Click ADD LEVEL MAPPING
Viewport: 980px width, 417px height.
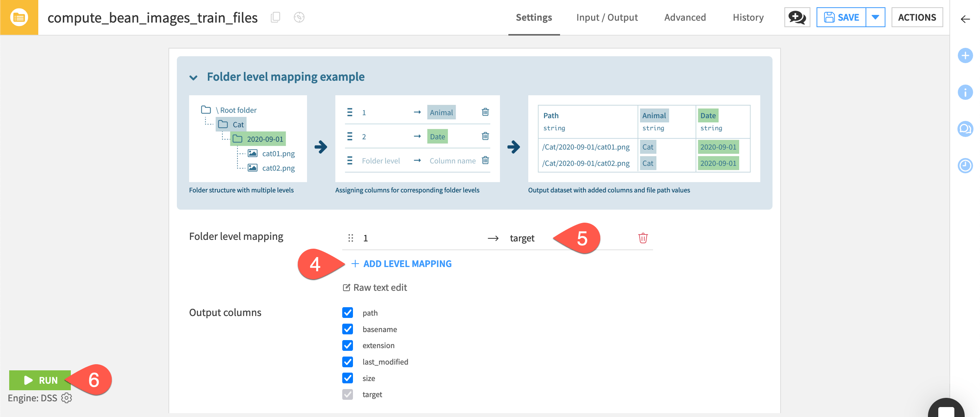pyautogui.click(x=402, y=264)
